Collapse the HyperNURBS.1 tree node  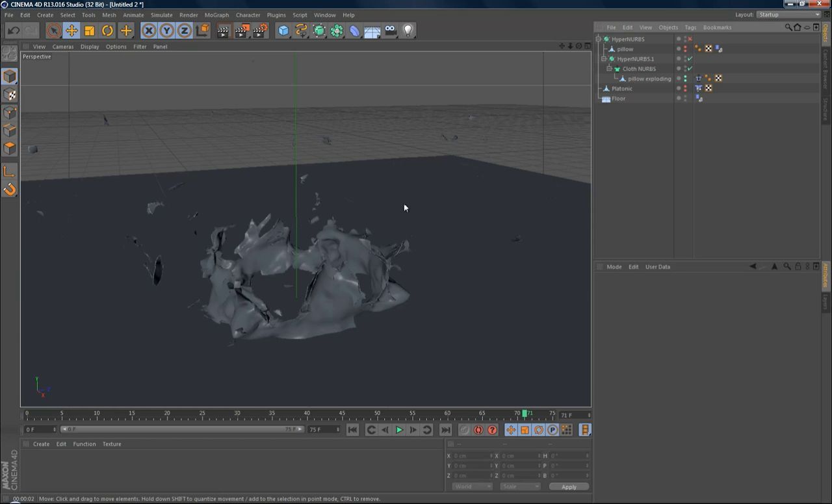[x=604, y=59]
